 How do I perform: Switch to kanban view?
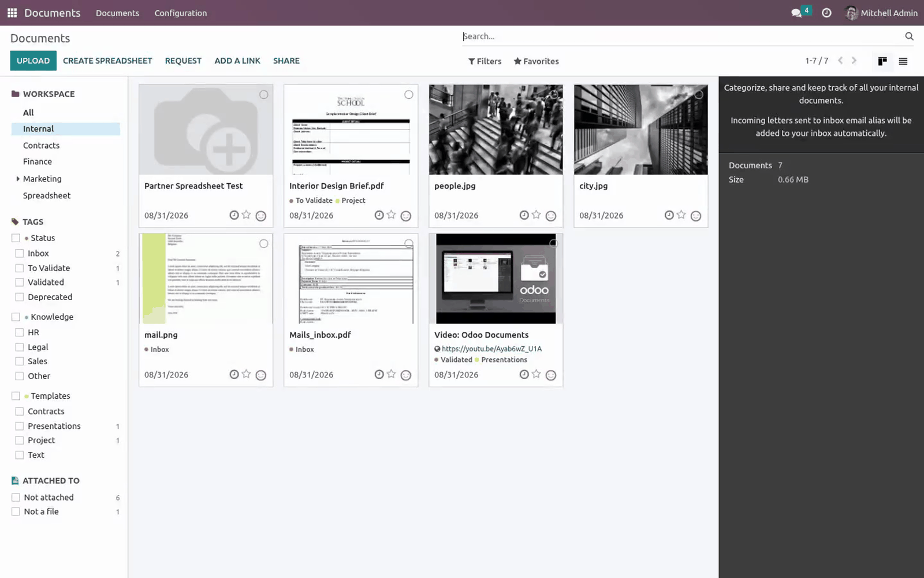(882, 61)
